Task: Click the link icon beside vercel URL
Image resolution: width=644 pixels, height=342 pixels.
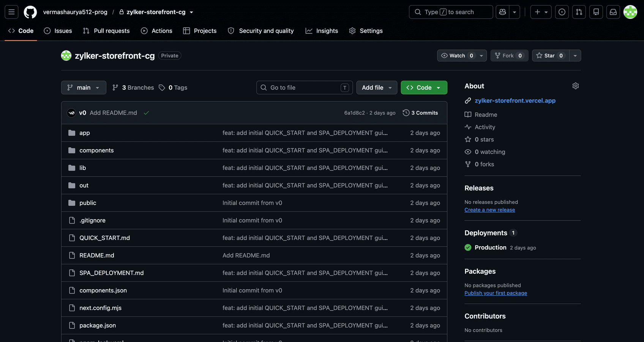Action: tap(468, 101)
